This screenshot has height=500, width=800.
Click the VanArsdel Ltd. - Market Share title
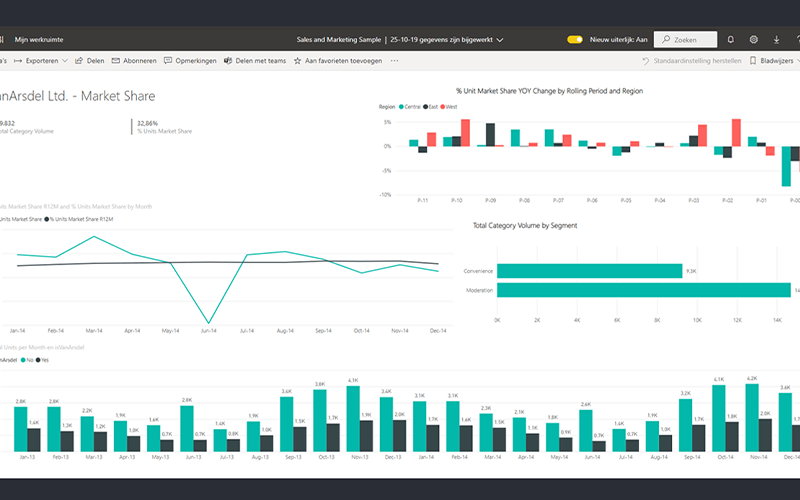pyautogui.click(x=77, y=96)
